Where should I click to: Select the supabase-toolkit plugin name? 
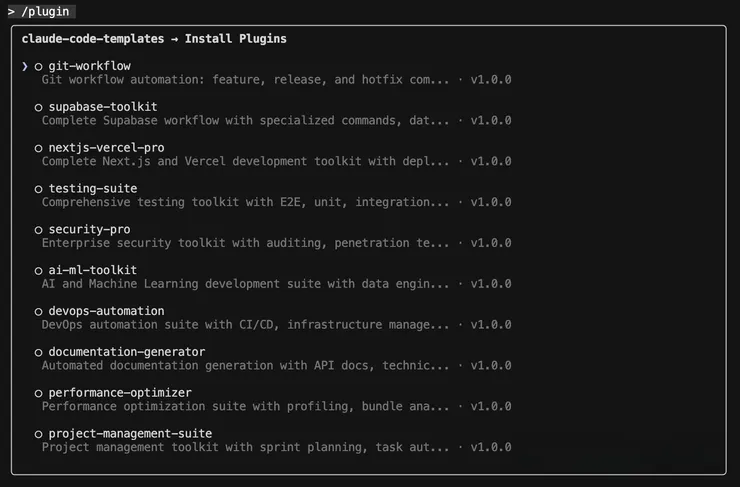[103, 107]
